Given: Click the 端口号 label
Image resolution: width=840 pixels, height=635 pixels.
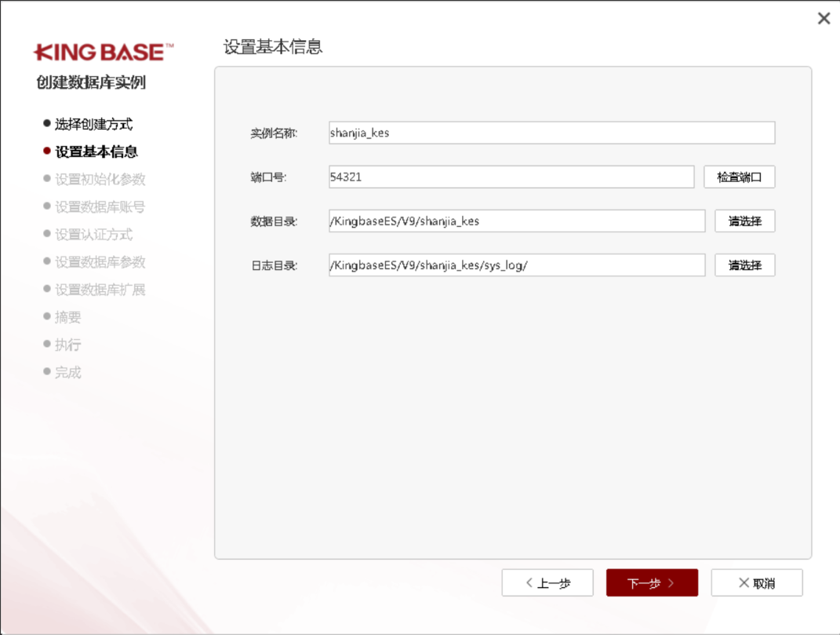Looking at the screenshot, I should (268, 177).
